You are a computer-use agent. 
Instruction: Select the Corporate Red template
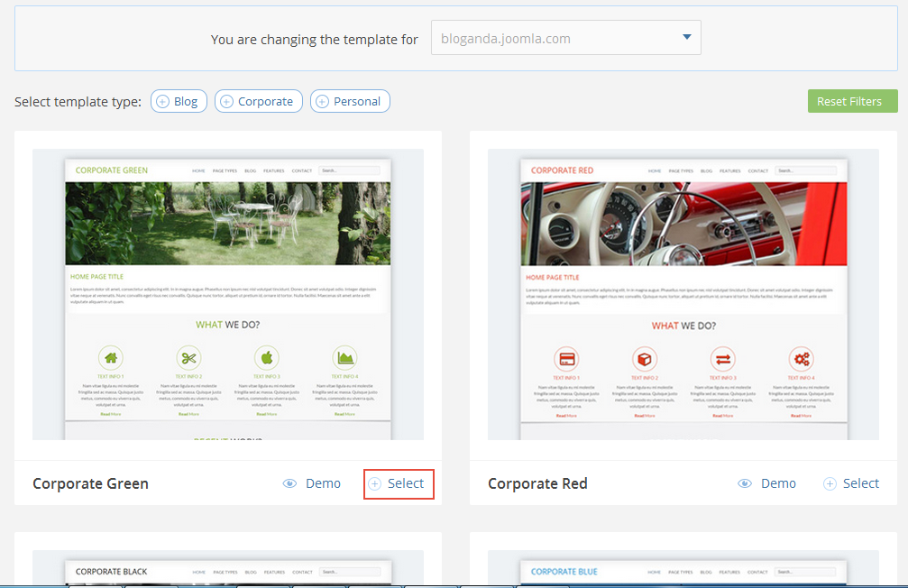click(x=860, y=483)
